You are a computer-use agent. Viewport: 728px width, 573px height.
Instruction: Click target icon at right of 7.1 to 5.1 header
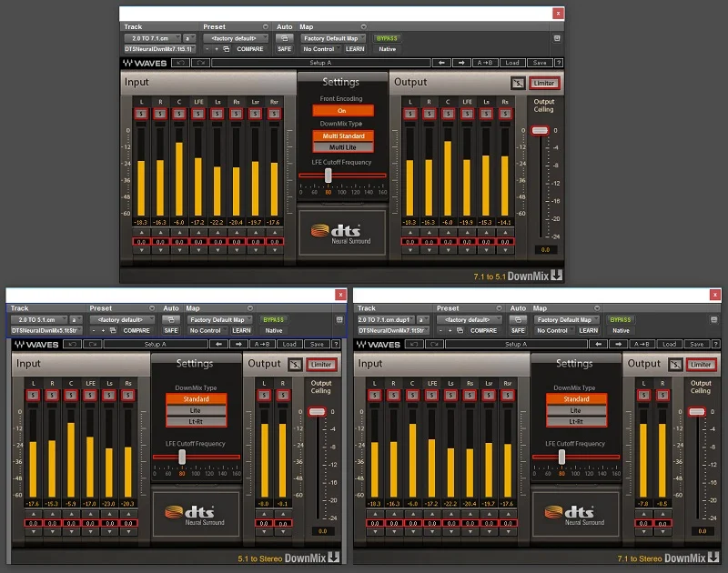557,38
